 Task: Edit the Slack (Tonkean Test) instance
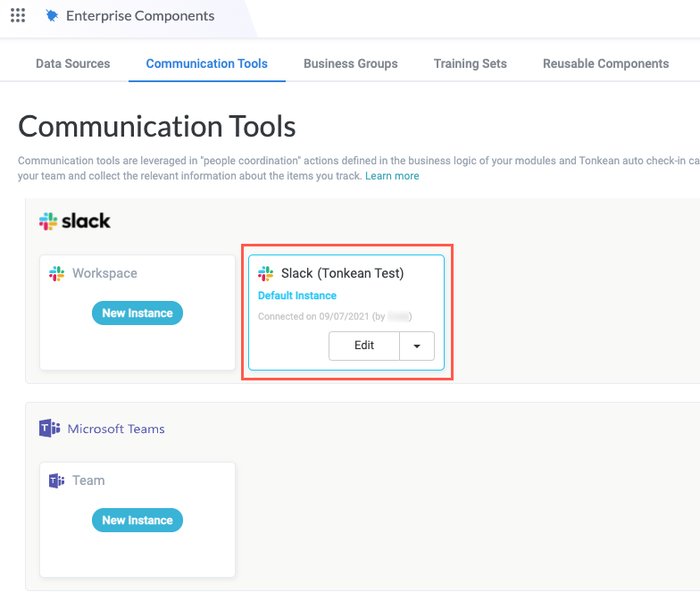pos(364,346)
